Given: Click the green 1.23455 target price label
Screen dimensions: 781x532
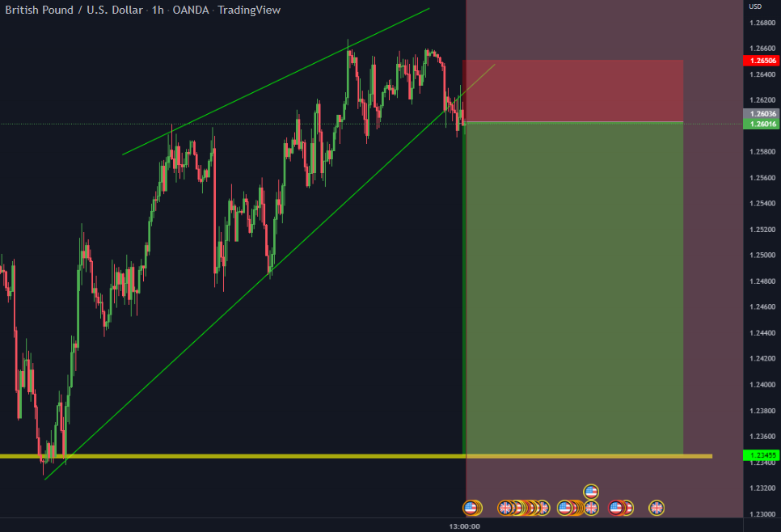Looking at the screenshot, I should [761, 455].
